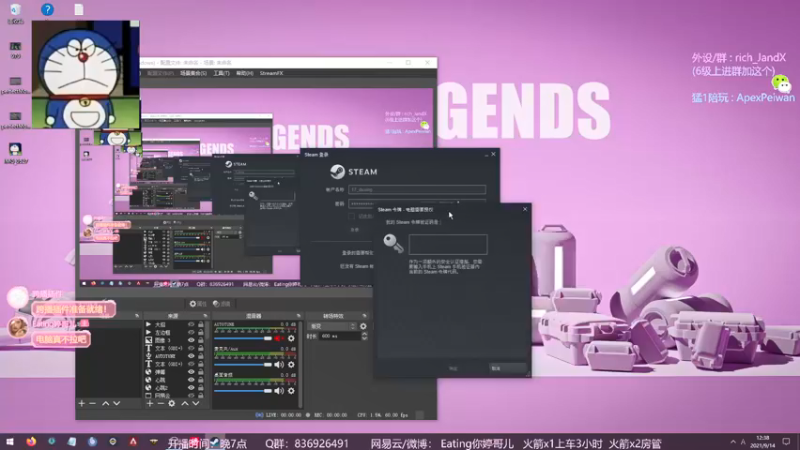Open the 场景集合(S) menu

pyautogui.click(x=193, y=73)
